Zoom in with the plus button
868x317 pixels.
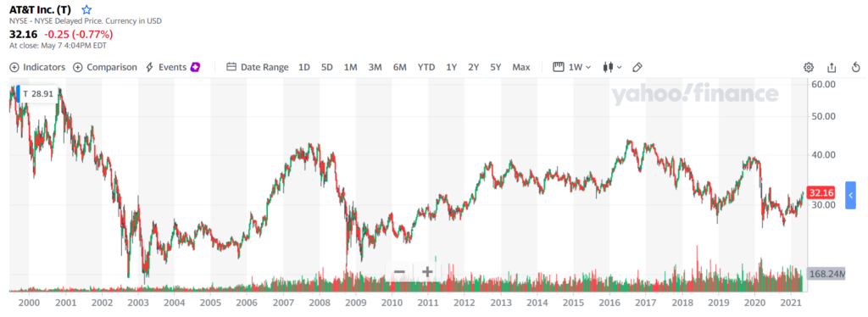(427, 271)
